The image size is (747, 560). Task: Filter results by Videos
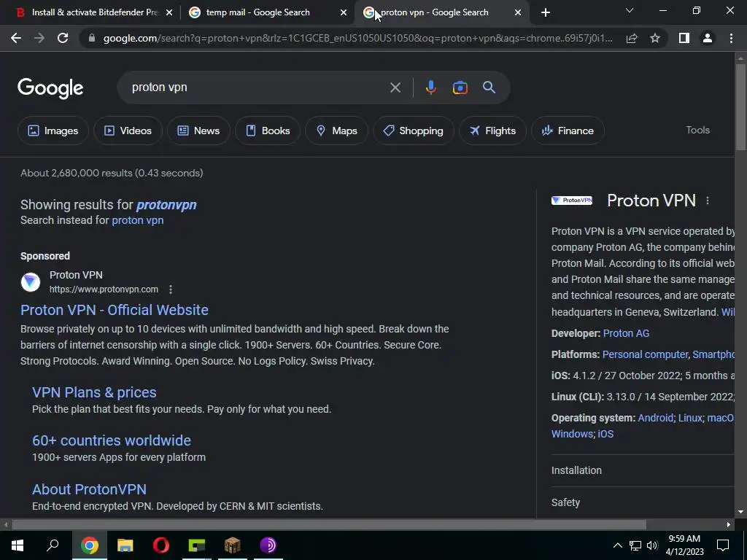click(128, 131)
